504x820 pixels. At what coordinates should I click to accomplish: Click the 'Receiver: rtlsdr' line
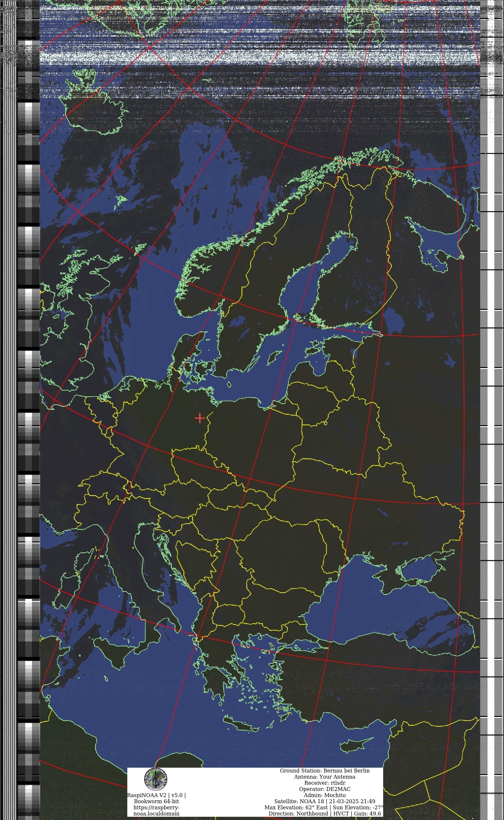[x=325, y=783]
